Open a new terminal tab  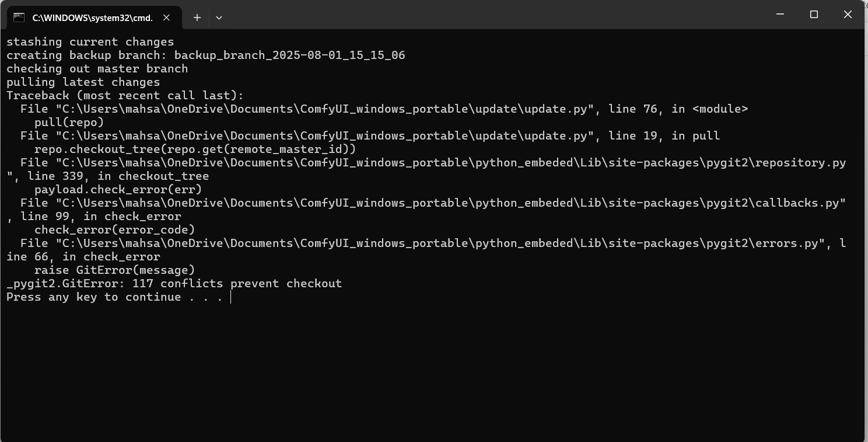(x=197, y=18)
